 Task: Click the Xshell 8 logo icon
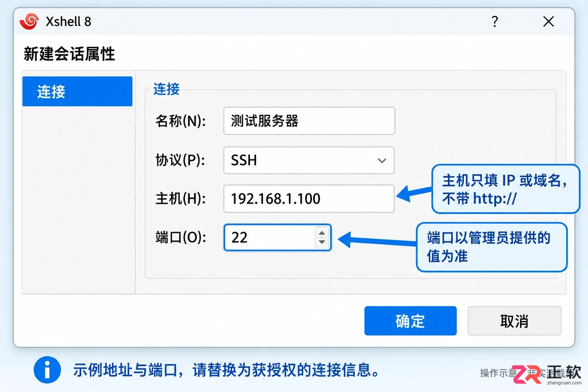coord(29,21)
